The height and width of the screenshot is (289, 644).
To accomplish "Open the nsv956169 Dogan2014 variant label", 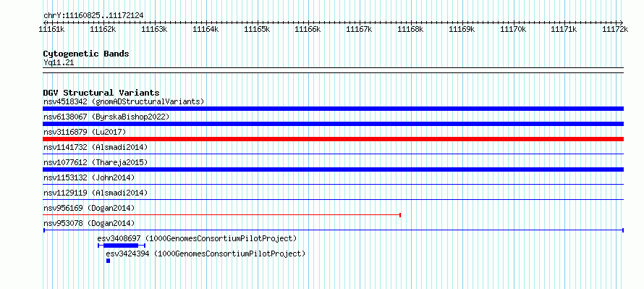I will pos(89,208).
